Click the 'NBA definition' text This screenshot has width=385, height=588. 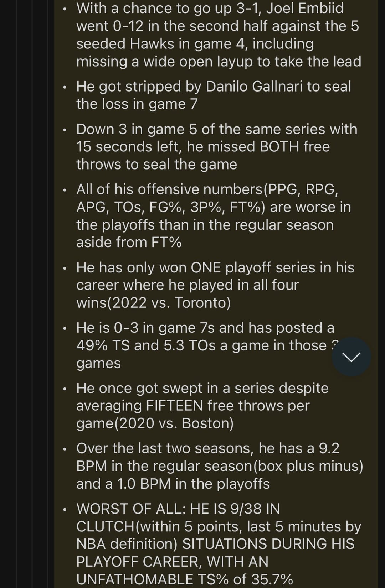tap(127, 544)
